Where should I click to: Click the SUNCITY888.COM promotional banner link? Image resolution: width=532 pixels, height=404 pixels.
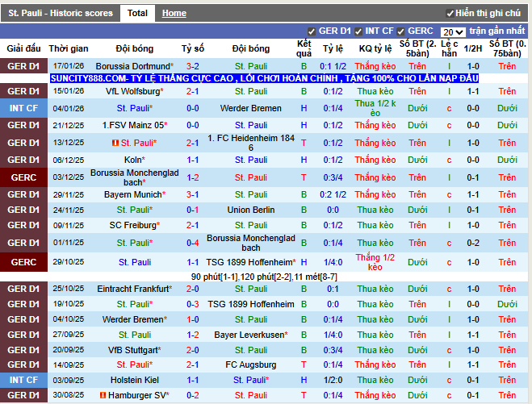click(264, 78)
